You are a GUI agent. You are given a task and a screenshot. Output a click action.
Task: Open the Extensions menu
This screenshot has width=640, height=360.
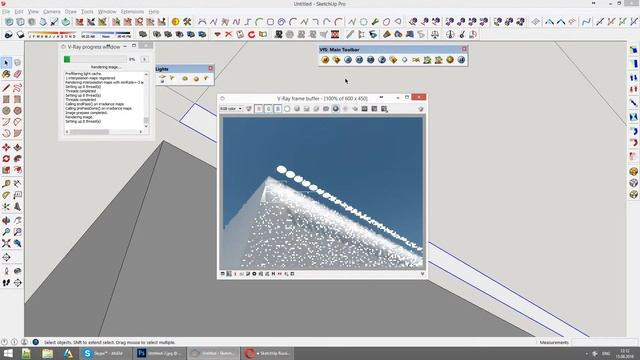[132, 12]
